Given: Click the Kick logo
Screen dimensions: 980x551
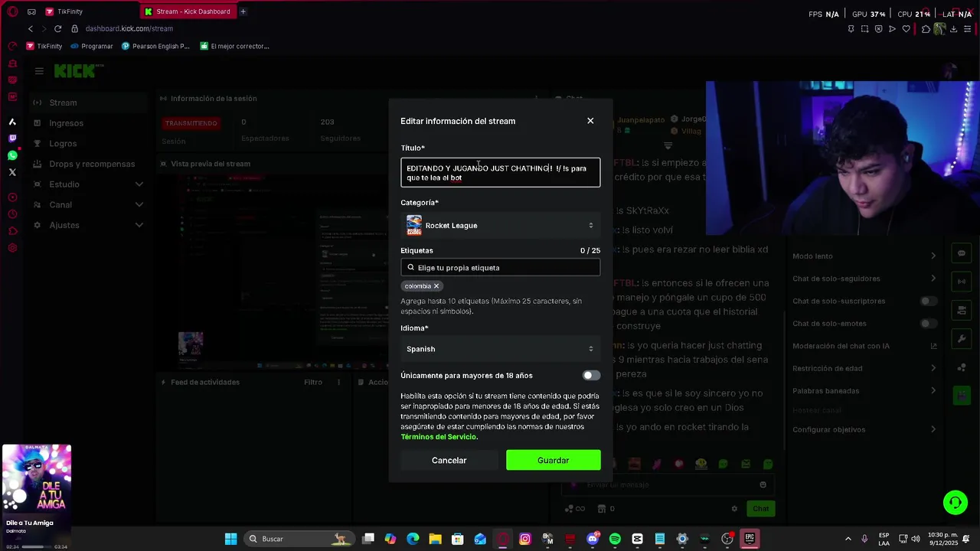Looking at the screenshot, I should [x=76, y=71].
